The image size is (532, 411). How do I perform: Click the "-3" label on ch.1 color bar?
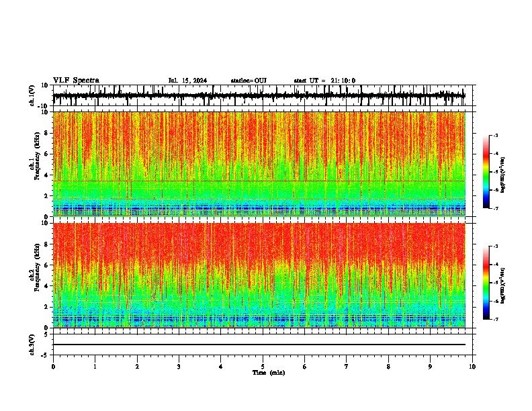[x=495, y=136]
